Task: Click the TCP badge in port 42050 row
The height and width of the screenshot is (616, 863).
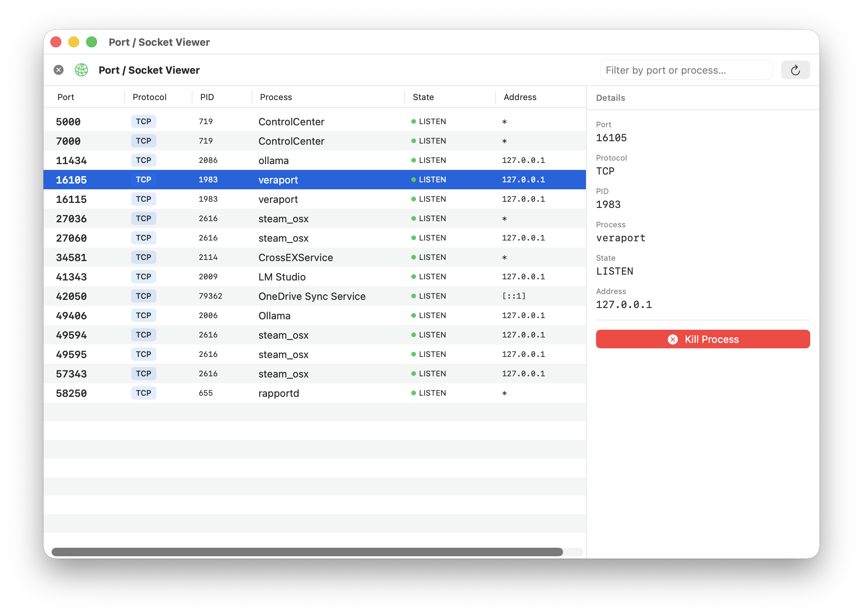Action: click(144, 296)
